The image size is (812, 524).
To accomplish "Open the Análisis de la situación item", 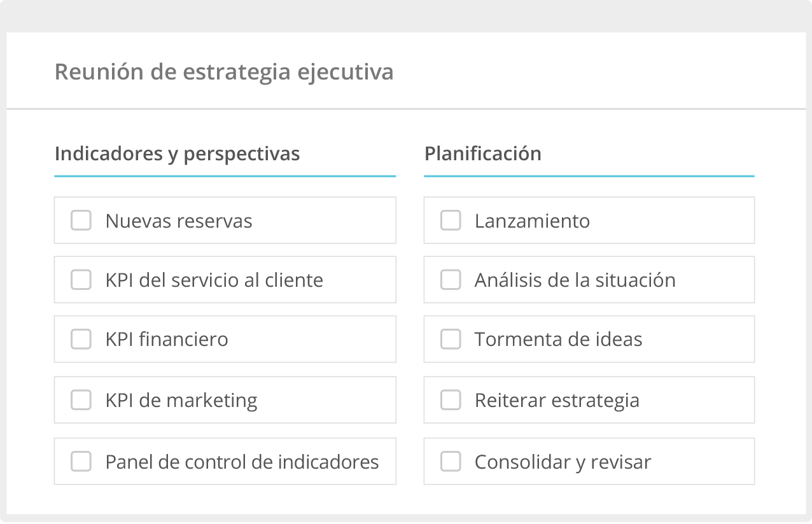I will 574,280.
